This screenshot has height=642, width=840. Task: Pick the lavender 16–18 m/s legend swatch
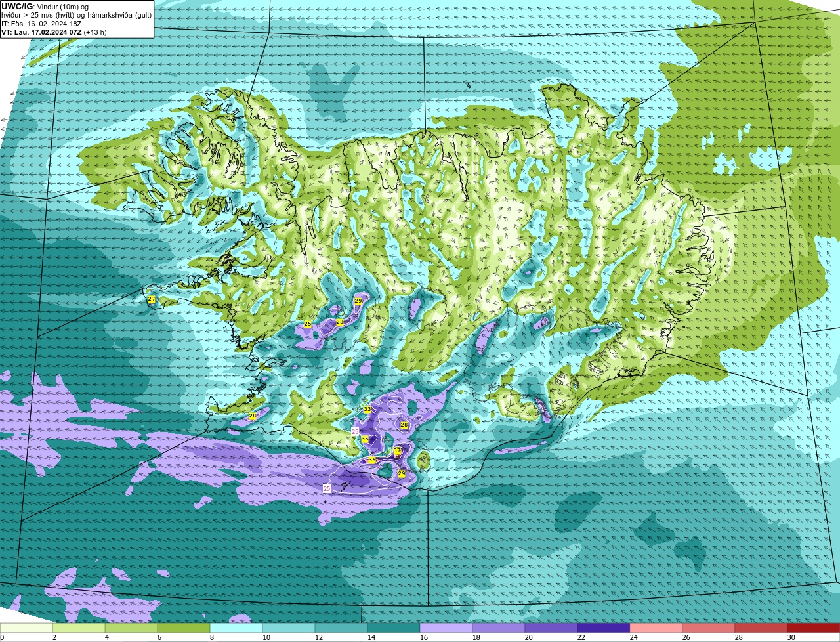pos(446,628)
